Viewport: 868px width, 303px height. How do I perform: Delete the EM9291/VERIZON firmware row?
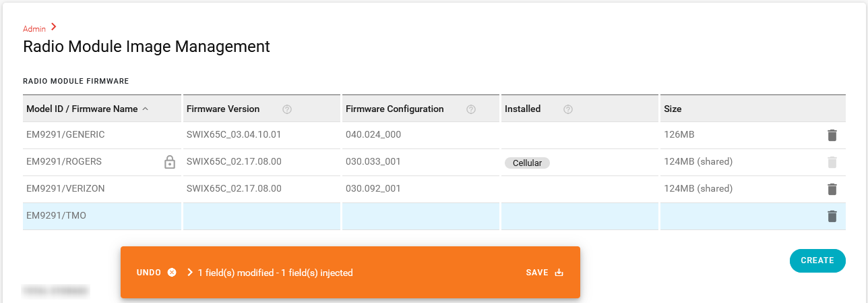pos(832,189)
